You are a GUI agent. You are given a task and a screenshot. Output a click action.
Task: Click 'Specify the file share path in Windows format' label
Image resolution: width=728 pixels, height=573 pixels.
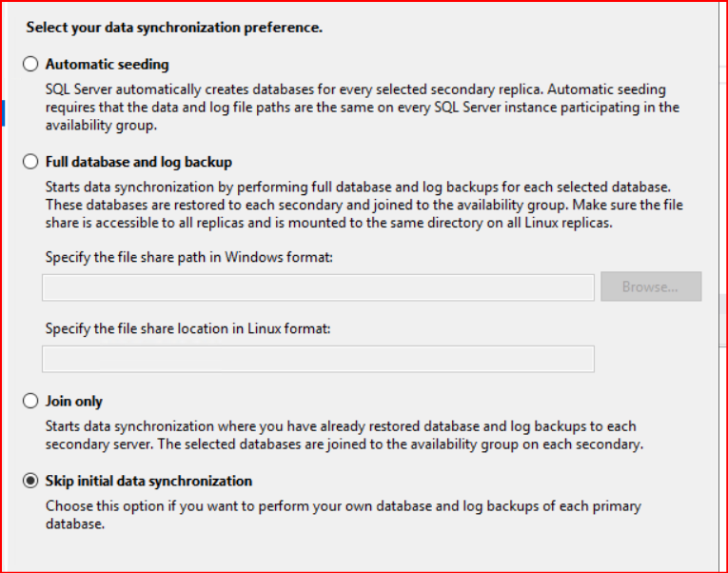pos(188,257)
